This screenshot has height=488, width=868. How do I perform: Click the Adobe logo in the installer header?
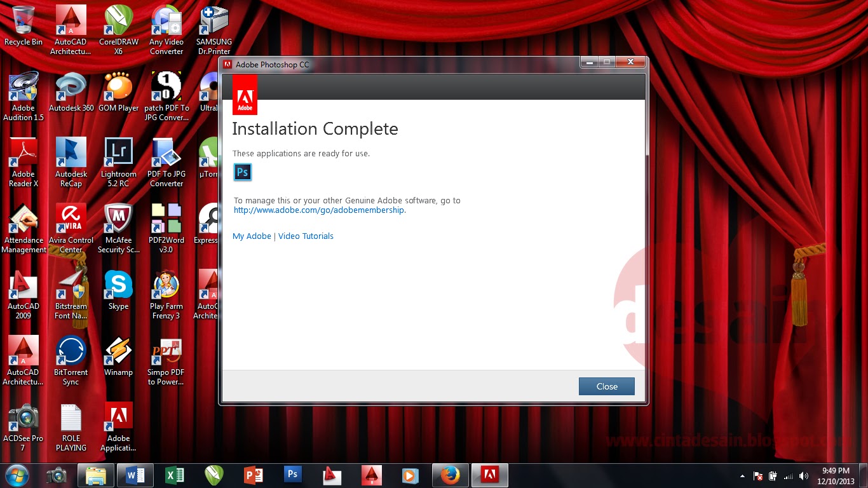[245, 95]
